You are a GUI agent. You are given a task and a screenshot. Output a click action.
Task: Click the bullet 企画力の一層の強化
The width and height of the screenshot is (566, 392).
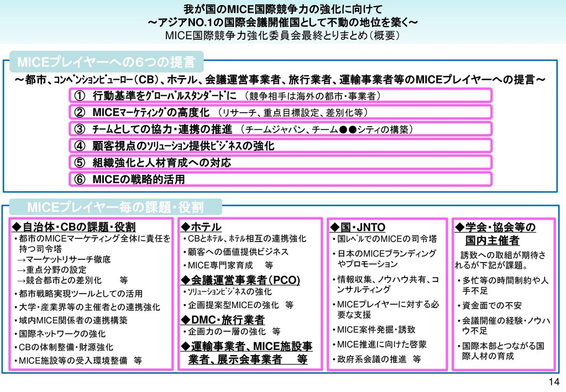click(232, 331)
